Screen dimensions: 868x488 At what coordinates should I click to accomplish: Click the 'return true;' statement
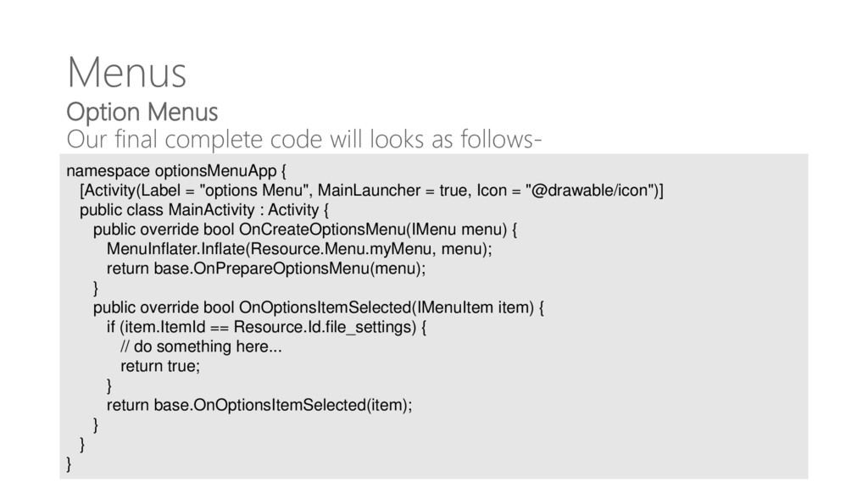(160, 366)
